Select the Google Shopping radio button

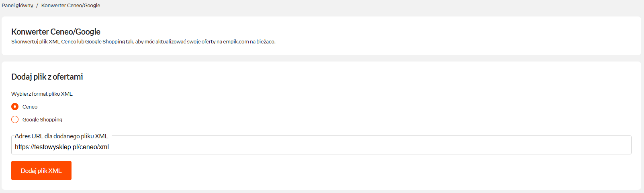point(15,119)
